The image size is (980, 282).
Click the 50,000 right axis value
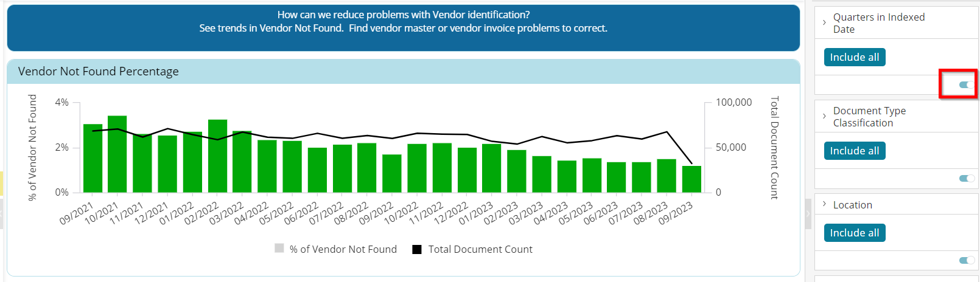(730, 147)
